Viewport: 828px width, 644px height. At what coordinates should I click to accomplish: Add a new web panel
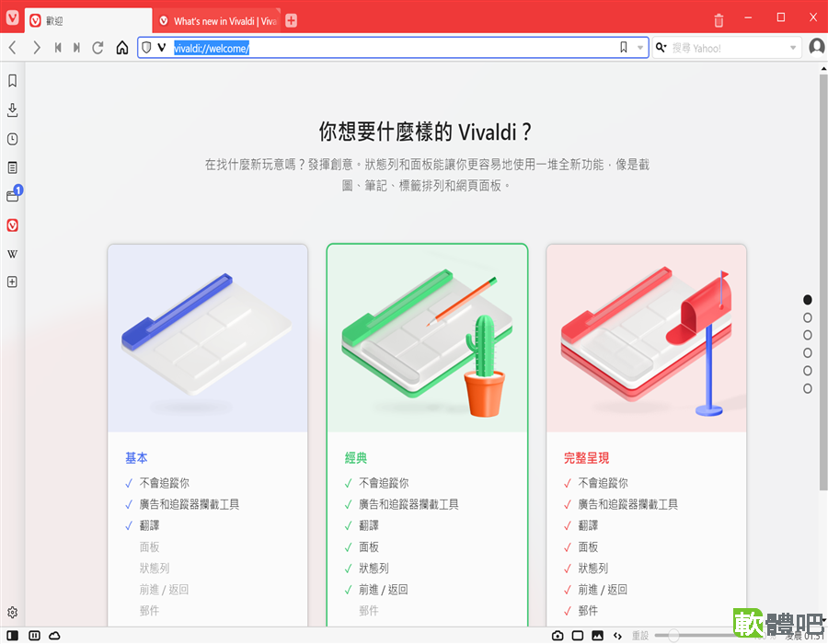(x=12, y=282)
